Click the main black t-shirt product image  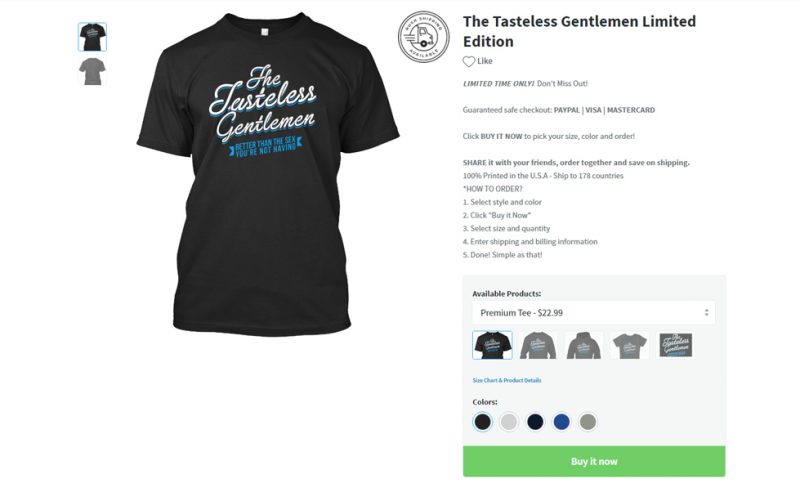[x=268, y=174]
